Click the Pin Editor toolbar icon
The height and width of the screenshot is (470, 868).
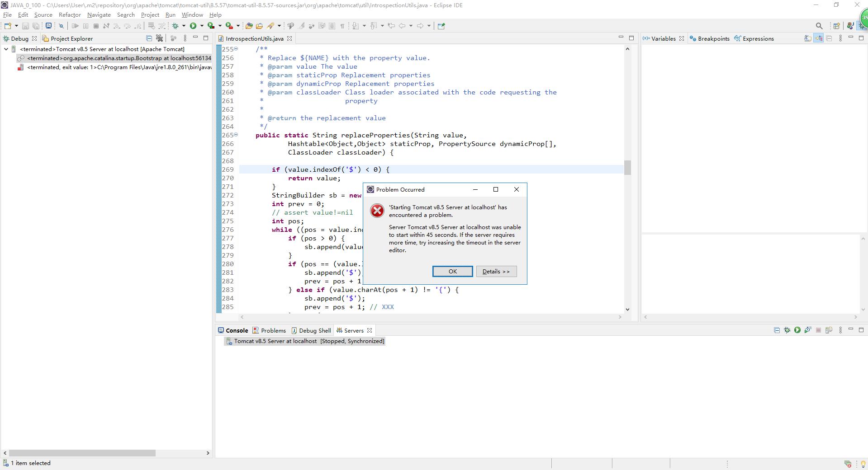441,26
